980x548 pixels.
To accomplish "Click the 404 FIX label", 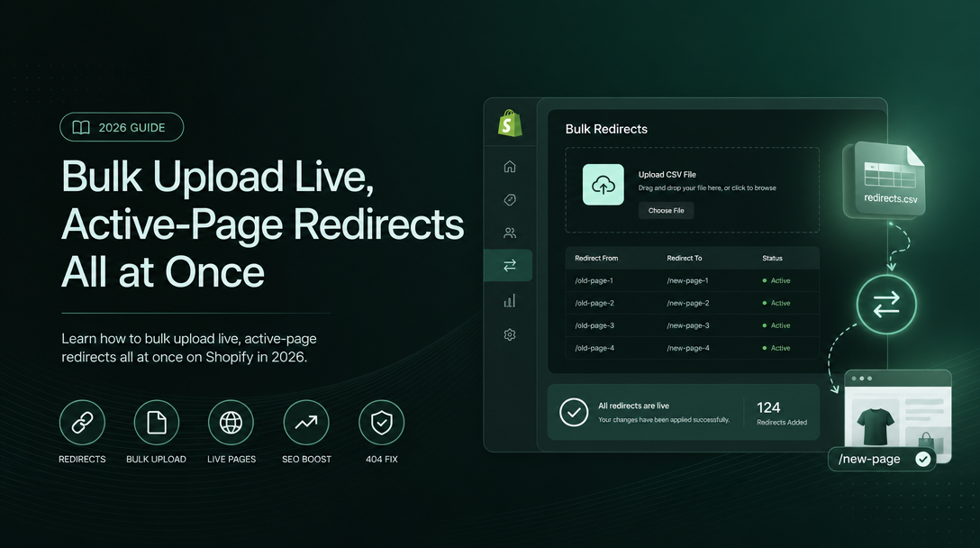I will click(x=381, y=459).
